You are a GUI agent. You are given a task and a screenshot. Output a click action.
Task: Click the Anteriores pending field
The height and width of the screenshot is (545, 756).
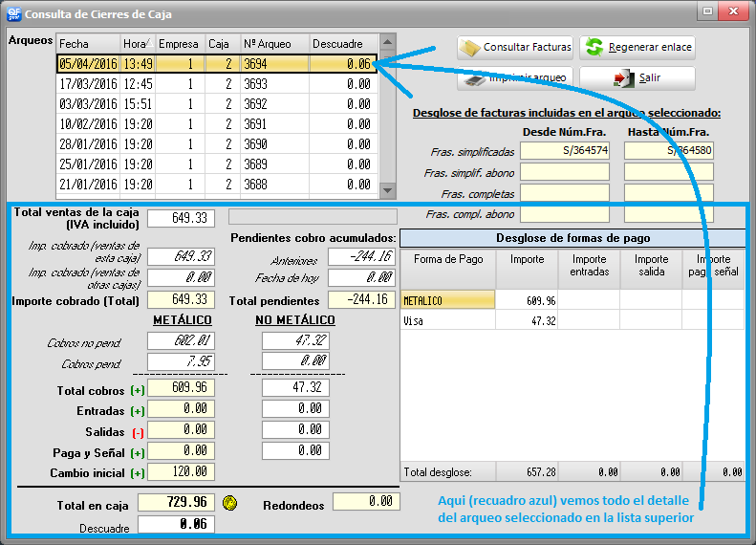click(x=361, y=256)
